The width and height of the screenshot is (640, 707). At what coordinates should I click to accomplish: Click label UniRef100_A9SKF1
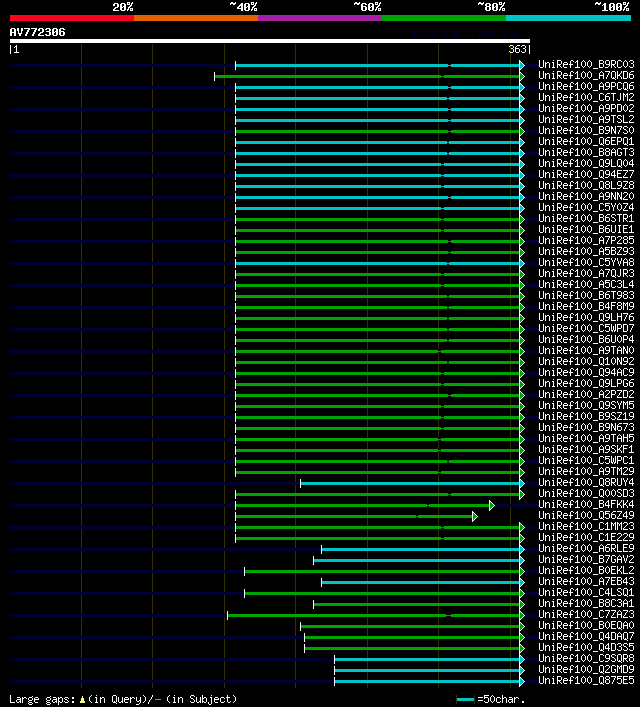[586, 450]
